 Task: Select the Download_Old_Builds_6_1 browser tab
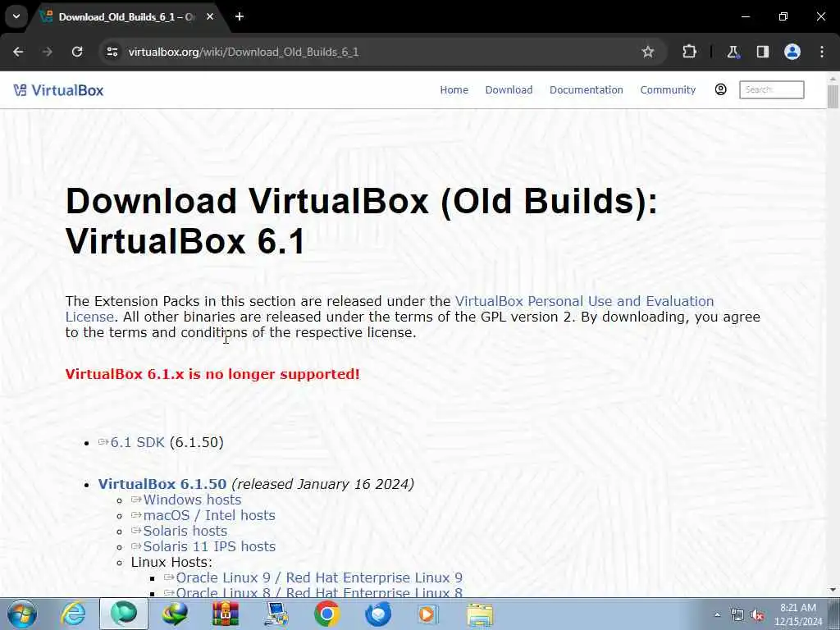(127, 17)
